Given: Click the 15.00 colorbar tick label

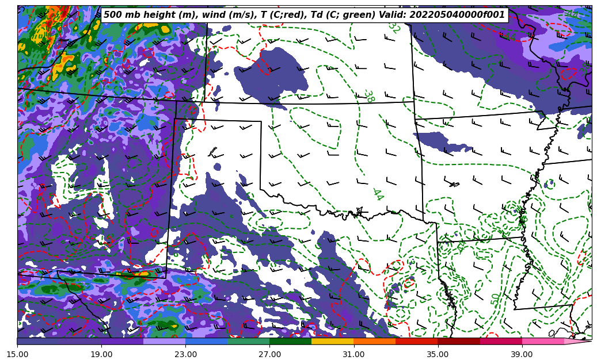Looking at the screenshot, I should tap(17, 354).
